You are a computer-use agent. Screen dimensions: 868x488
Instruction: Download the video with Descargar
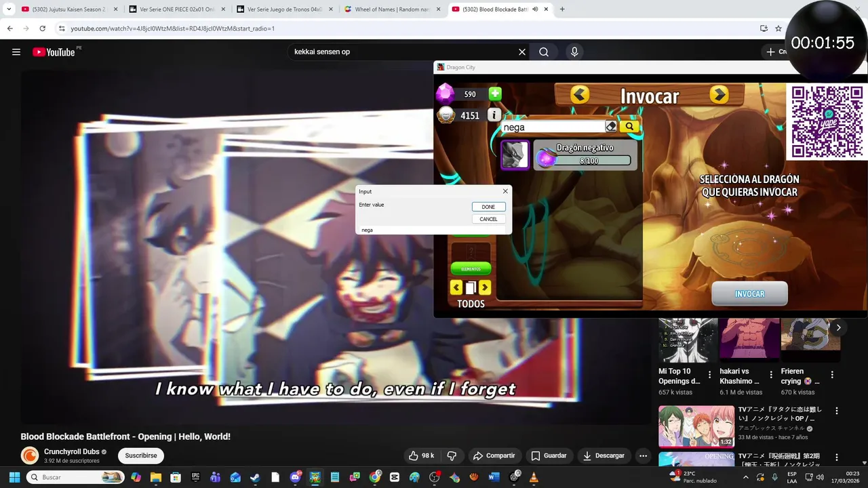click(x=604, y=455)
